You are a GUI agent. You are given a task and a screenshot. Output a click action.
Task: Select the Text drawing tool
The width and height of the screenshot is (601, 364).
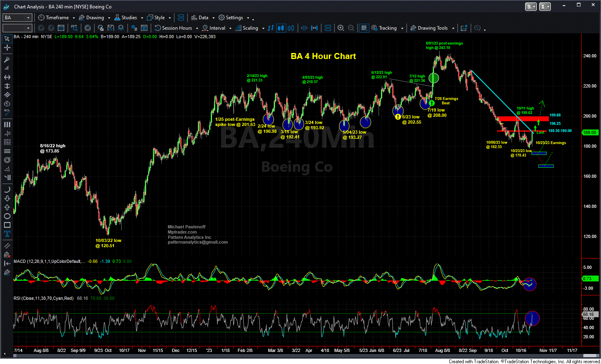[x=7, y=234]
